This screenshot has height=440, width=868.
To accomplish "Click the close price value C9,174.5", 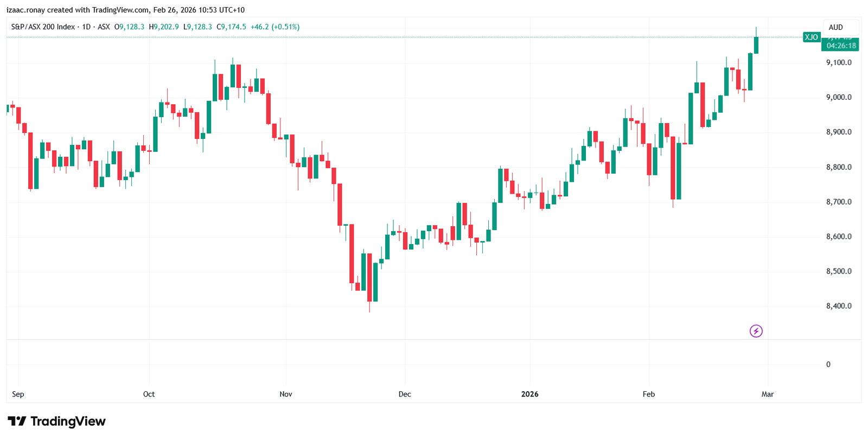I will (x=231, y=27).
